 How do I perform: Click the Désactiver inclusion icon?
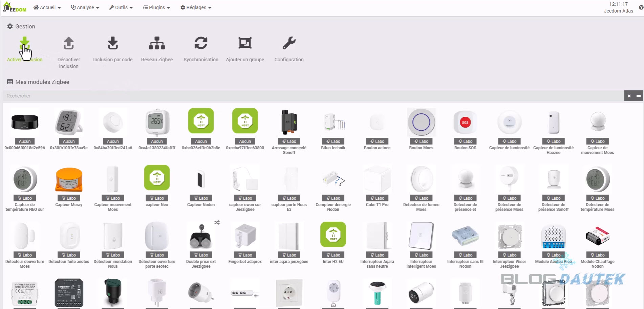[69, 44]
